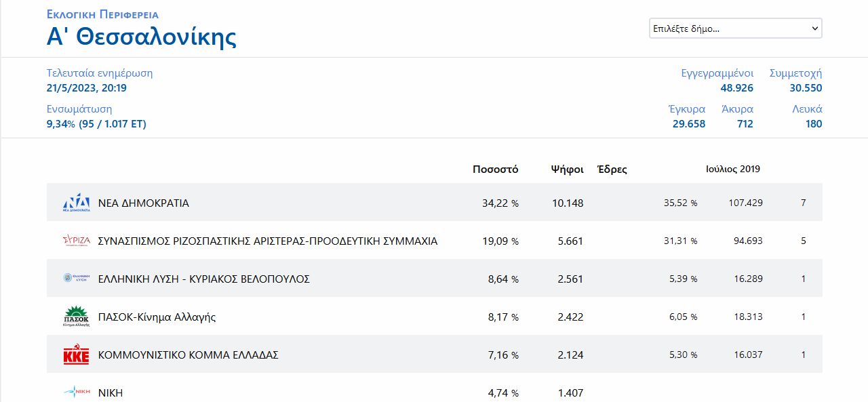Viewport: 868px width, 402px height.
Task: Click the 29.658 valid votes figure
Action: (689, 124)
